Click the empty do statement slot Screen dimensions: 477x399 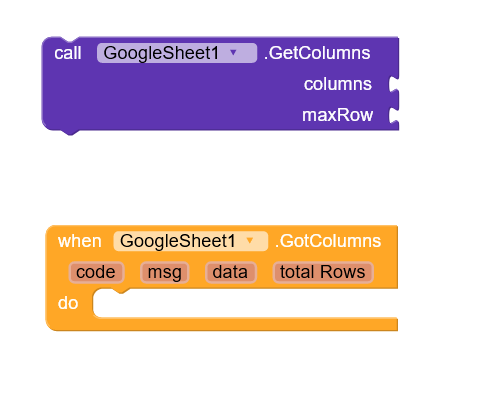(x=245, y=304)
